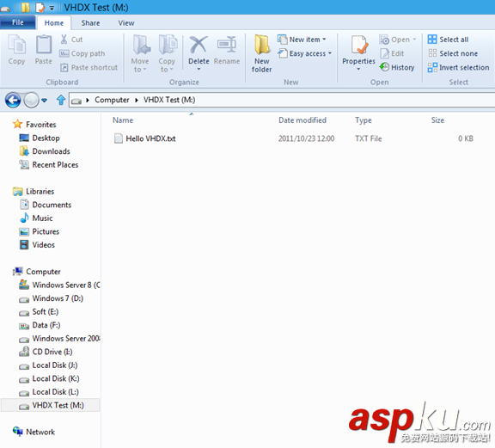Select VHDX Test (M:) in sidebar
Screen dimensions: 495x448
point(50,405)
